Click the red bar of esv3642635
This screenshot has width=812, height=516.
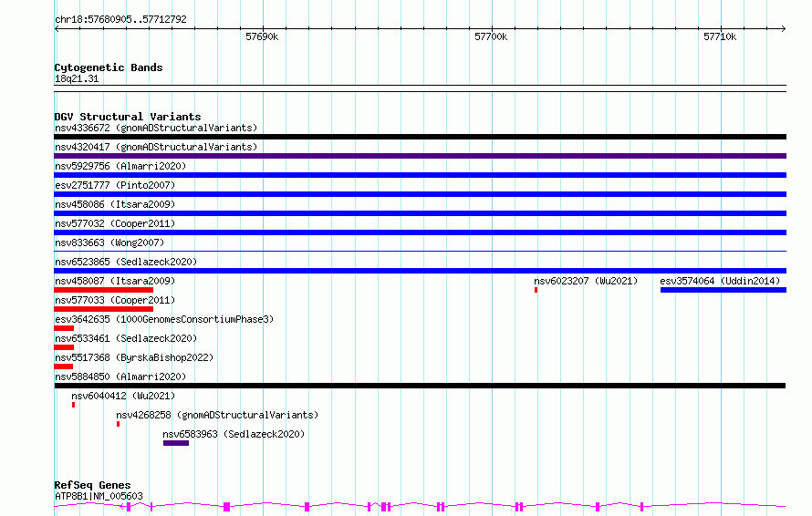(x=64, y=328)
